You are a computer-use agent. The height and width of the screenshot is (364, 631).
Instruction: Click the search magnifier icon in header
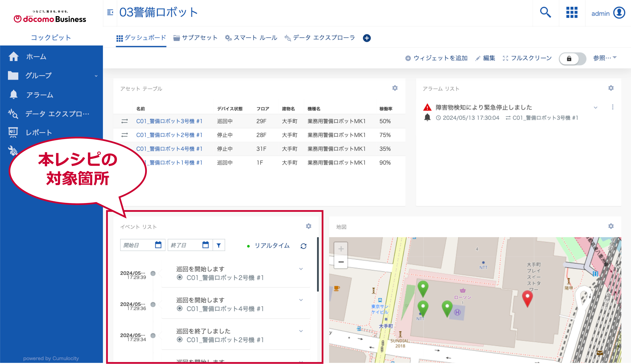(x=545, y=12)
